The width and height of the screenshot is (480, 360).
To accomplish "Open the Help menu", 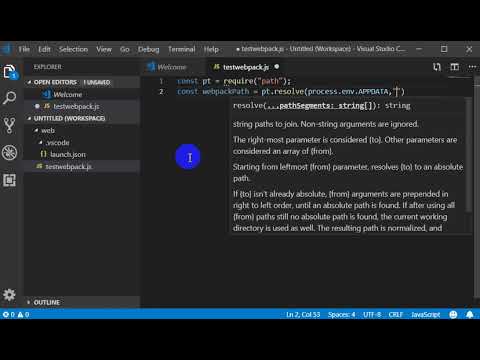I will [x=211, y=49].
